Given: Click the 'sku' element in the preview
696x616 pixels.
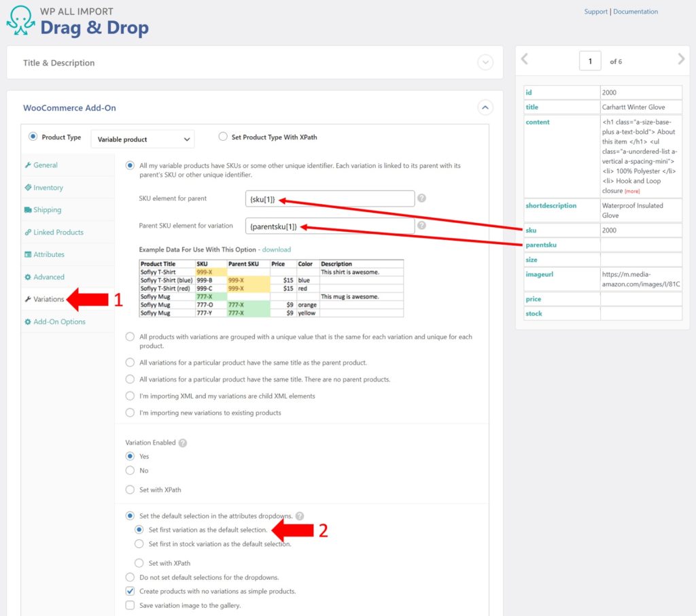Looking at the screenshot, I should pos(531,230).
